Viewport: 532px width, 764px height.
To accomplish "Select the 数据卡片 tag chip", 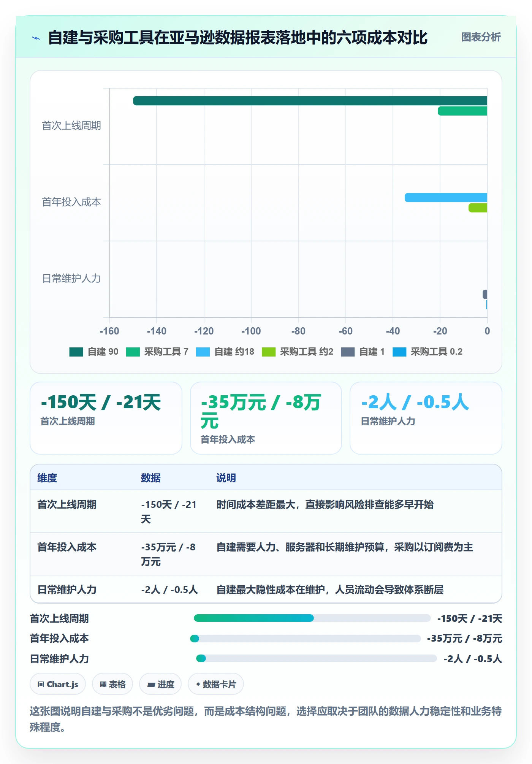I will coord(216,684).
